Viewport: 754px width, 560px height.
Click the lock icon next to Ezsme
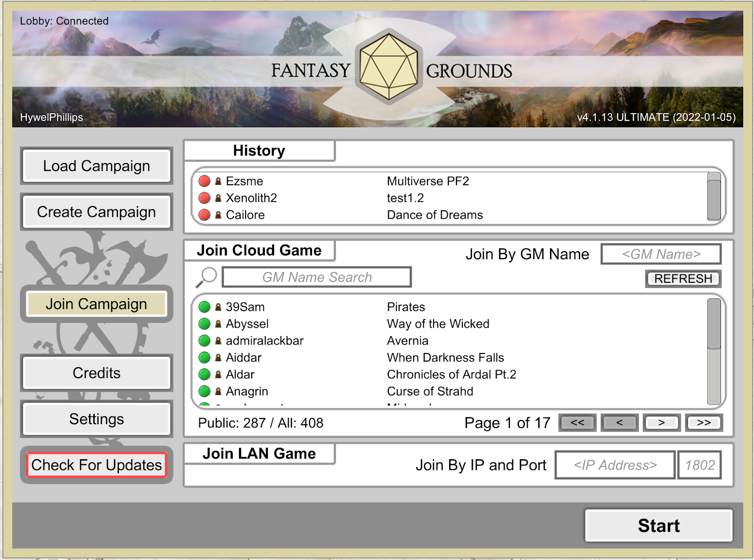(218, 181)
